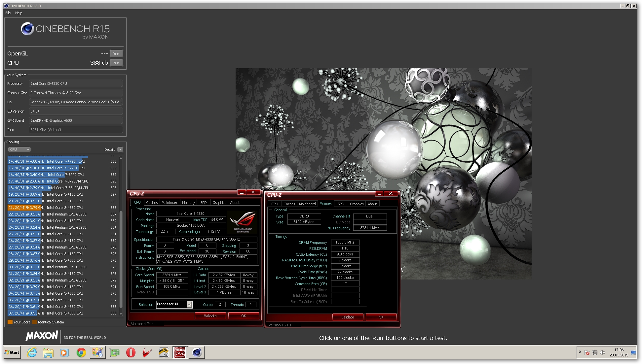Open Windows Explorer folder icon in taskbar
Image resolution: width=642 pixels, height=364 pixels.
tap(48, 352)
